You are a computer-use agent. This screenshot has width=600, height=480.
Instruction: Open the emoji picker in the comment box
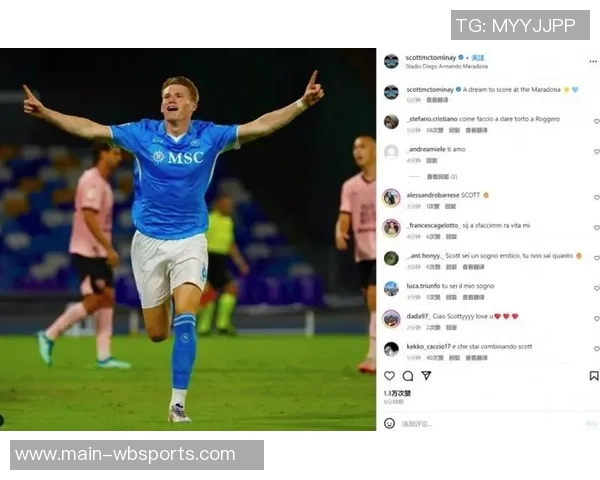tap(389, 423)
